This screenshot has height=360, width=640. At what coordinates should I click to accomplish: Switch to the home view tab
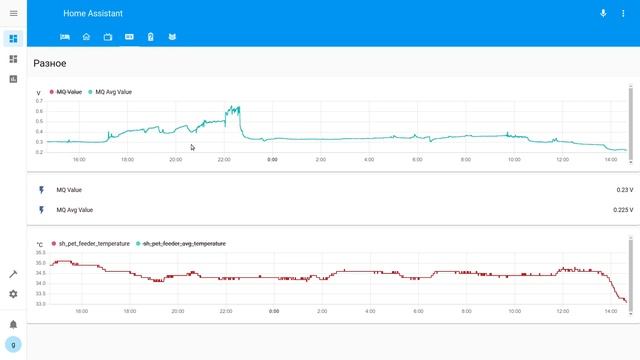pos(86,37)
